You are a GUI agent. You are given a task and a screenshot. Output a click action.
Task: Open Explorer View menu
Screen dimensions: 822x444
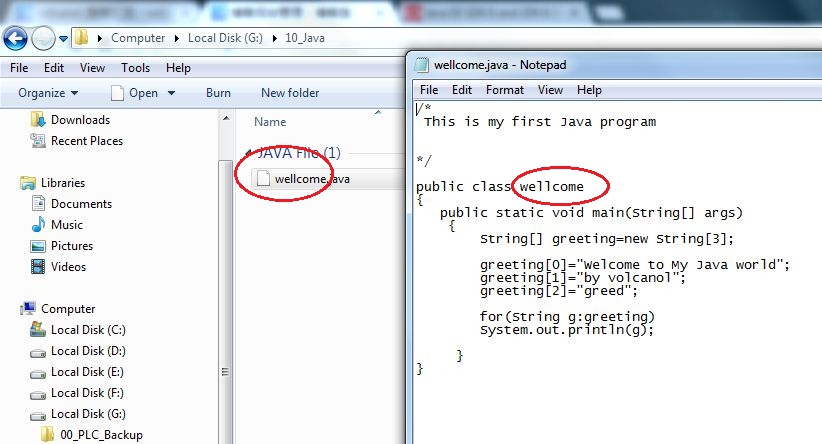tap(92, 68)
